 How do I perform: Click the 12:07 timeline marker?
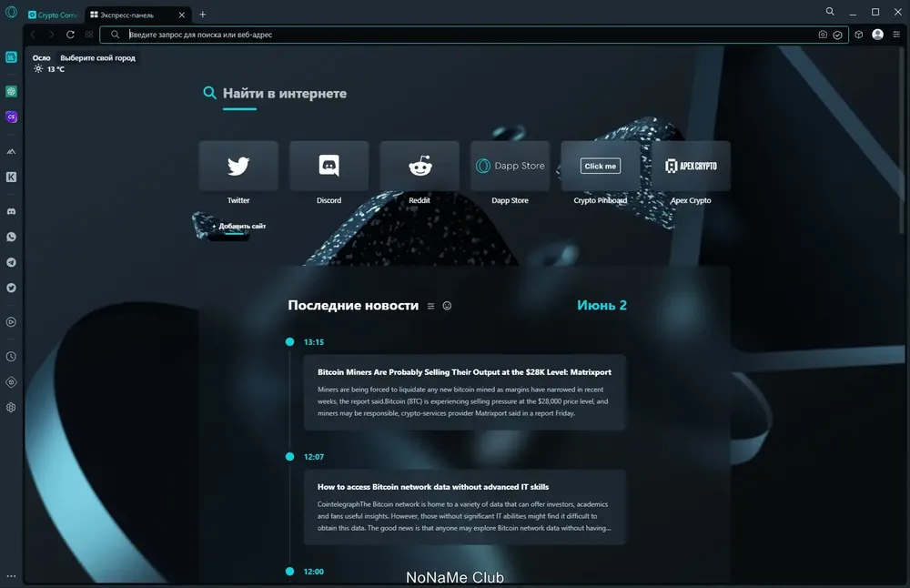289,457
